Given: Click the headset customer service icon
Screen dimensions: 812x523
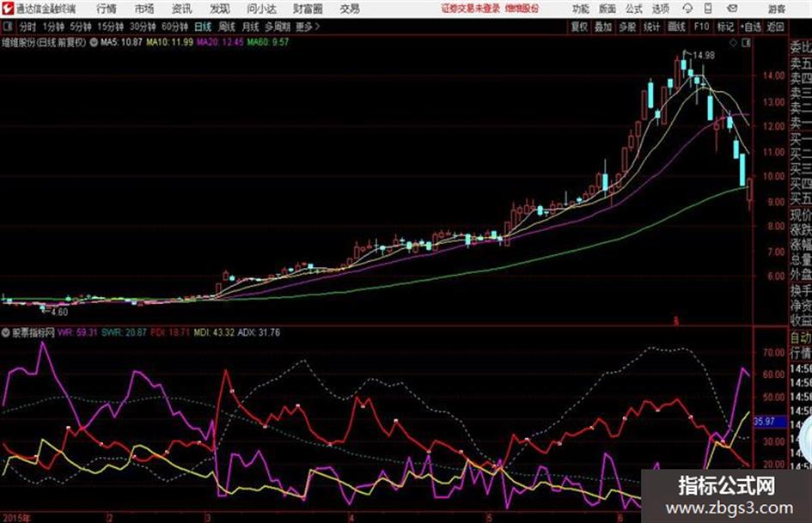Looking at the screenshot, I should 687,9.
